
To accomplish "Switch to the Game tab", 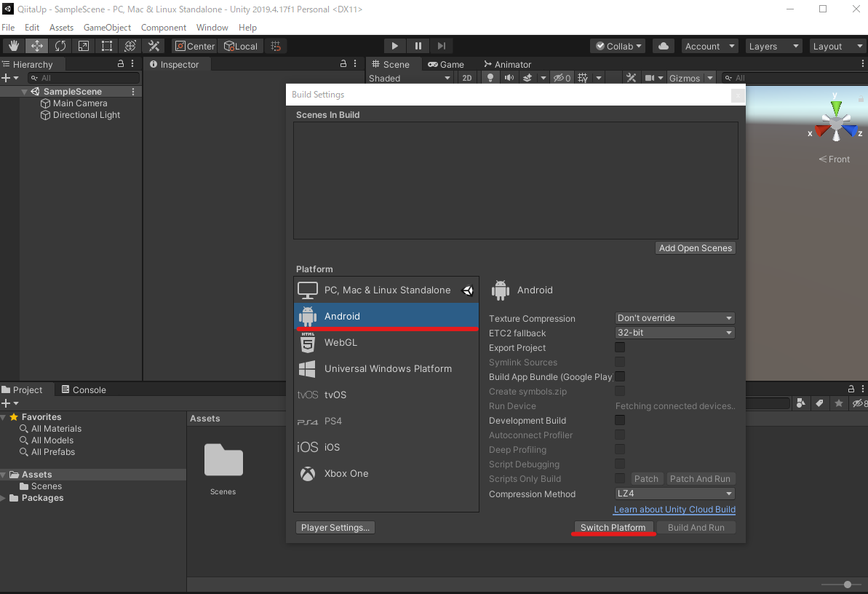I will [x=445, y=64].
